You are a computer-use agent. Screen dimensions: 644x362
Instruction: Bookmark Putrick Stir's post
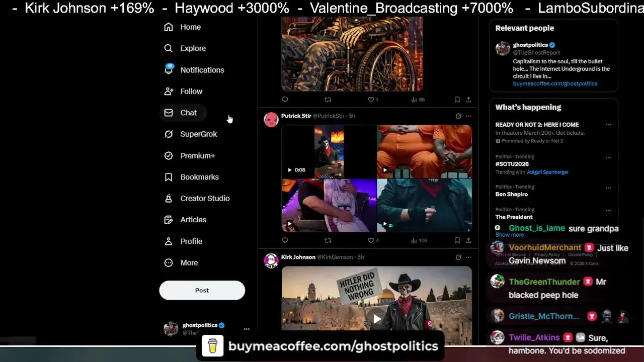coord(457,240)
